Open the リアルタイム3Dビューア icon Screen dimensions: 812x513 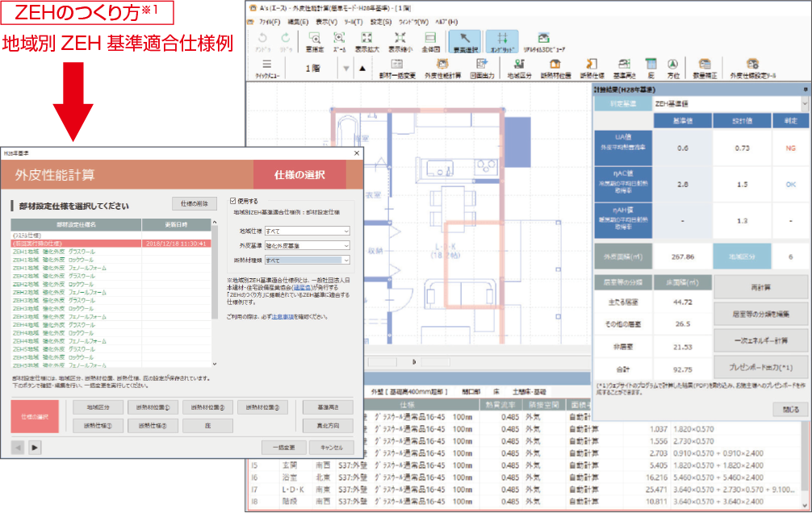[x=544, y=41]
